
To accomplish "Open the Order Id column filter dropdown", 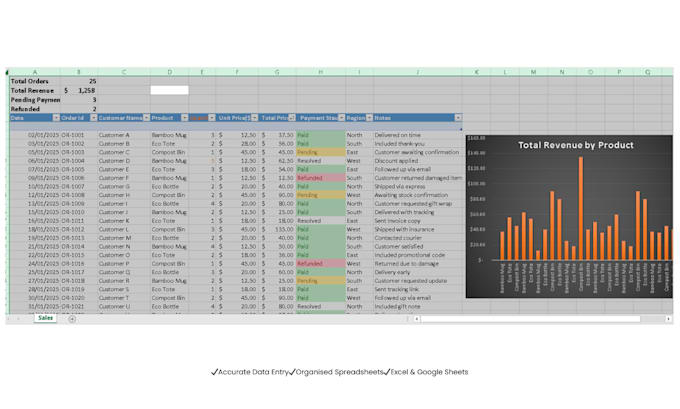I will [93, 118].
